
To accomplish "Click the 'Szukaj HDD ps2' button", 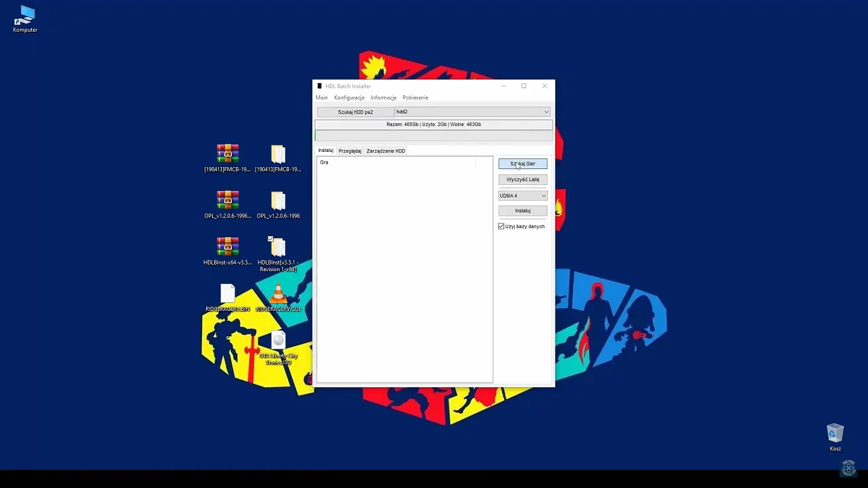I will coord(355,112).
